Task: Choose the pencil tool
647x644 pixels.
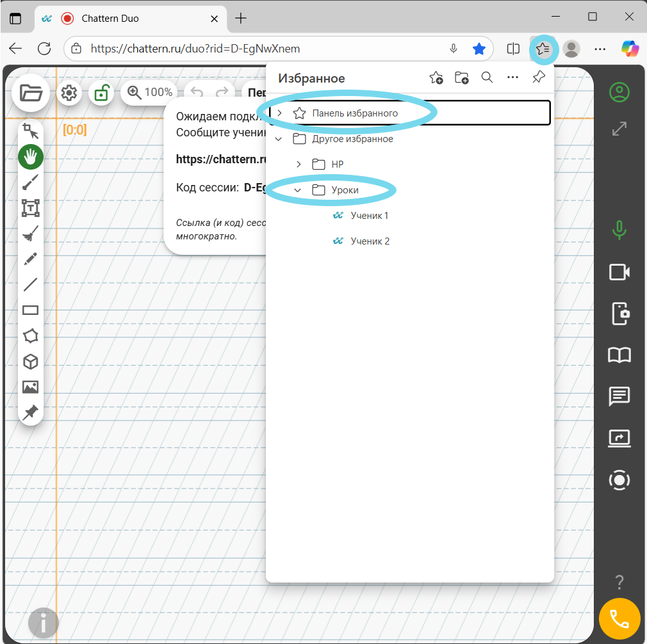Action: 30,259
